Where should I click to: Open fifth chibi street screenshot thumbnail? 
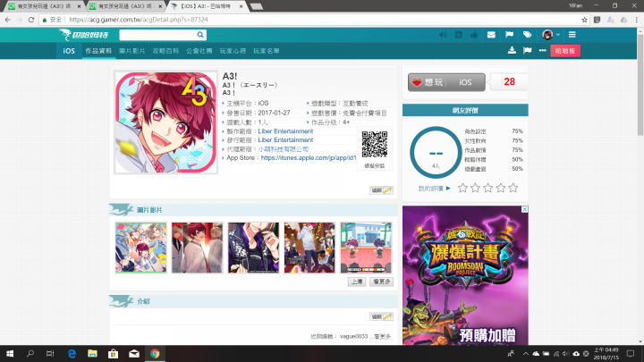(366, 248)
